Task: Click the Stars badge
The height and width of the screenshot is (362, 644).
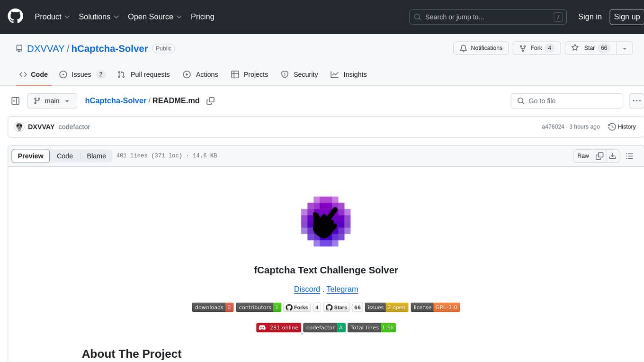Action: point(343,308)
